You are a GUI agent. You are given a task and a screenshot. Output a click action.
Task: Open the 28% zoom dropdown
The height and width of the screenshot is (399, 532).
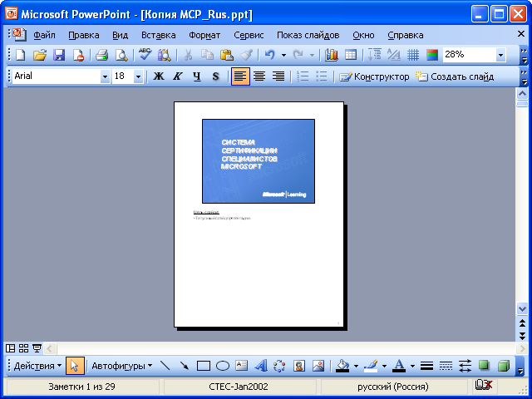[500, 55]
